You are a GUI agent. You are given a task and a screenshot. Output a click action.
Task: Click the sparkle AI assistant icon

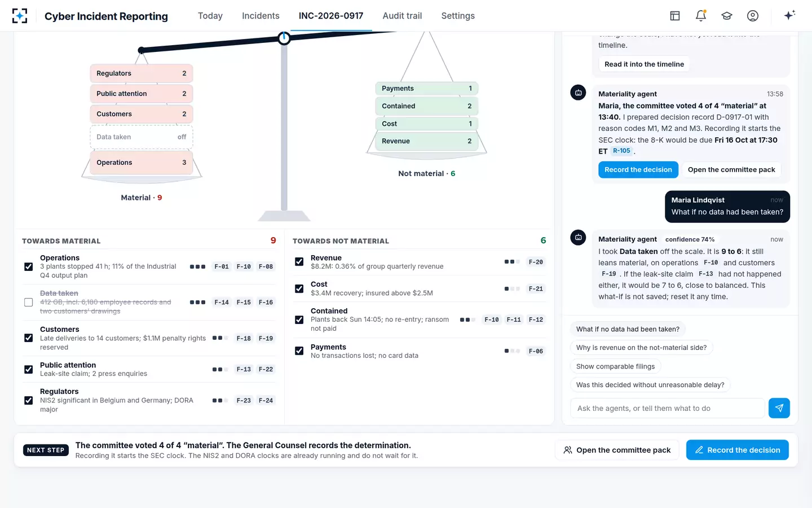coord(789,15)
